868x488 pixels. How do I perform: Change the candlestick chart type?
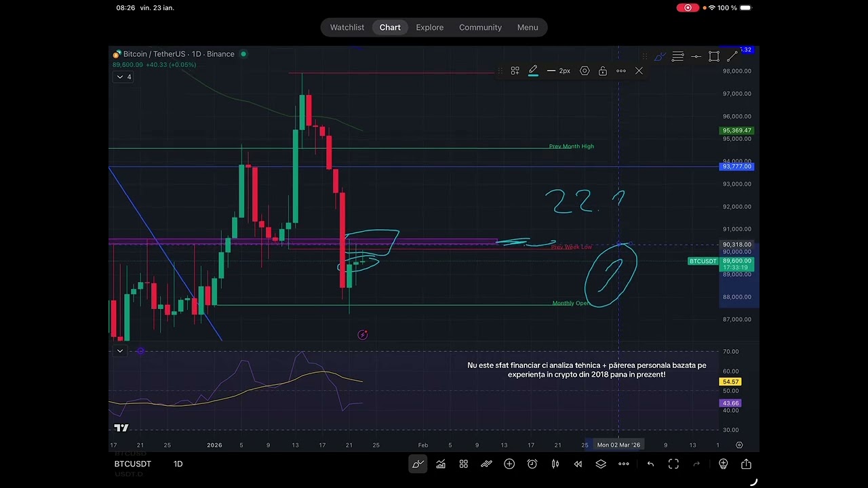coord(555,464)
